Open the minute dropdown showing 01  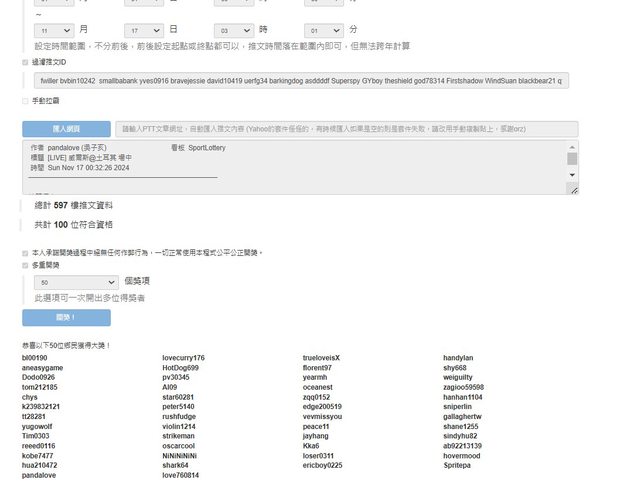point(324,31)
